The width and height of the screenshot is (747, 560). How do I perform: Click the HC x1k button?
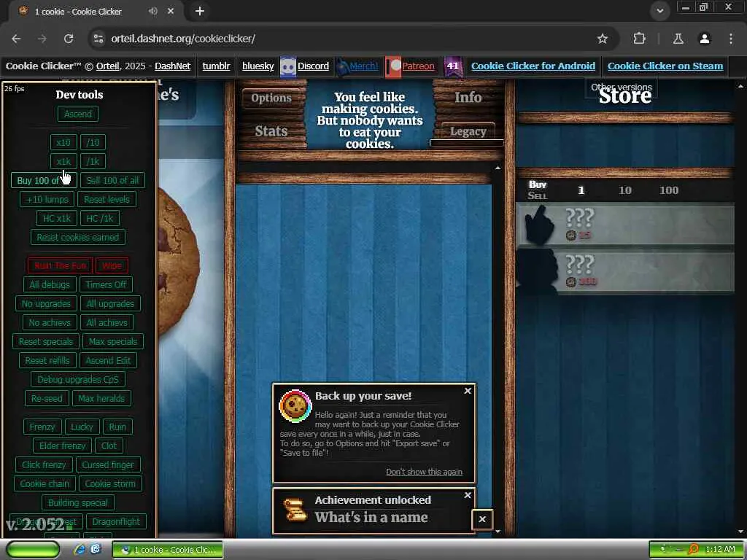[x=57, y=219]
